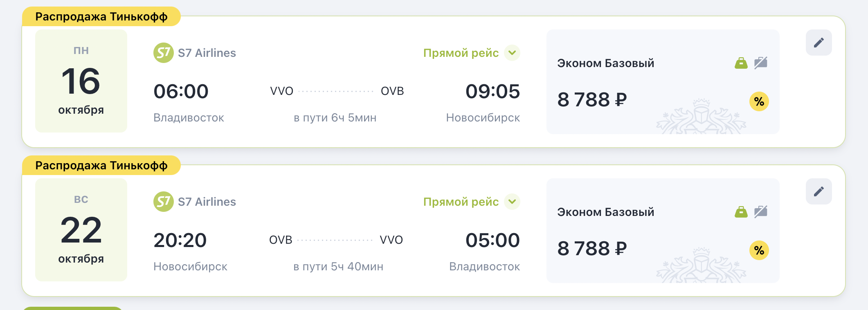The image size is (868, 310).
Task: Select the 'Распродажа Тинькофф' tag on the second card
Action: pos(101,166)
